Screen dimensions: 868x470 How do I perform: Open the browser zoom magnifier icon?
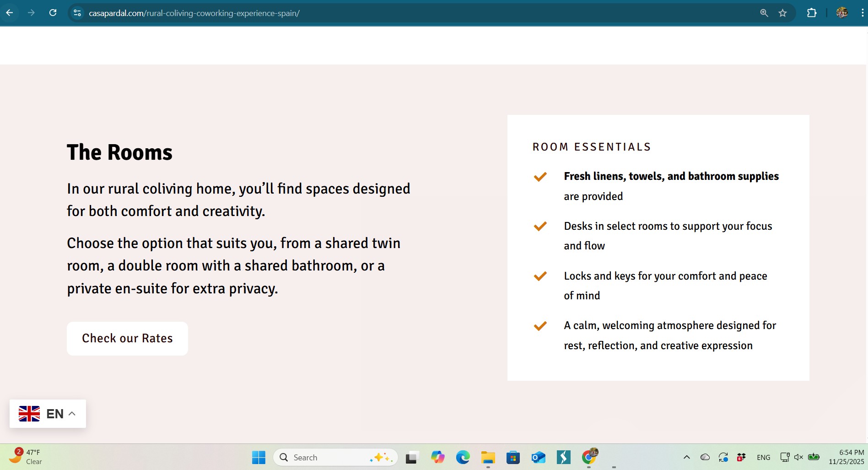[764, 13]
